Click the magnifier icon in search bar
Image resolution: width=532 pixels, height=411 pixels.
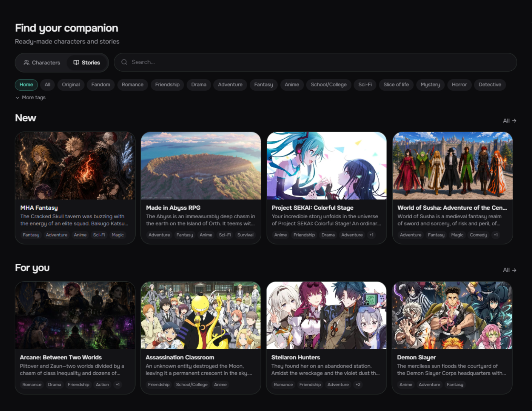(x=124, y=62)
